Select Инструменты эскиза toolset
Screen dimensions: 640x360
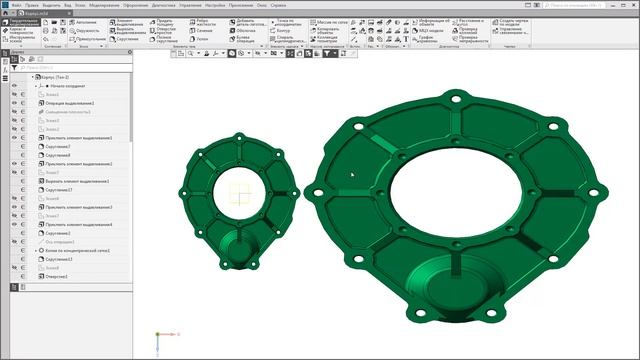coord(19,39)
